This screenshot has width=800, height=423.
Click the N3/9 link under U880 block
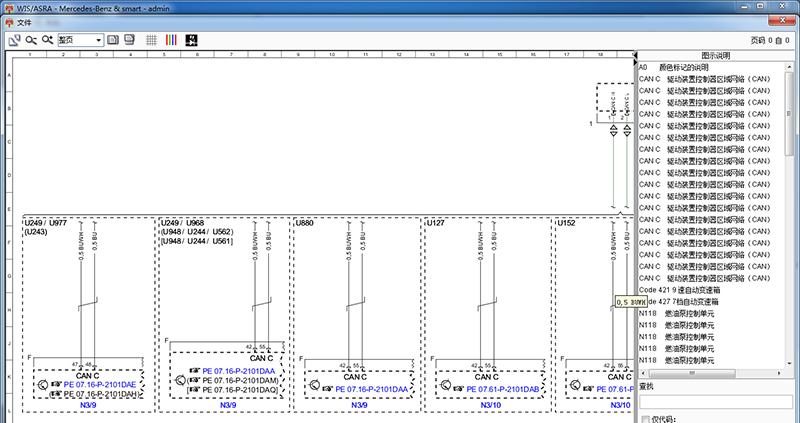[x=359, y=405]
